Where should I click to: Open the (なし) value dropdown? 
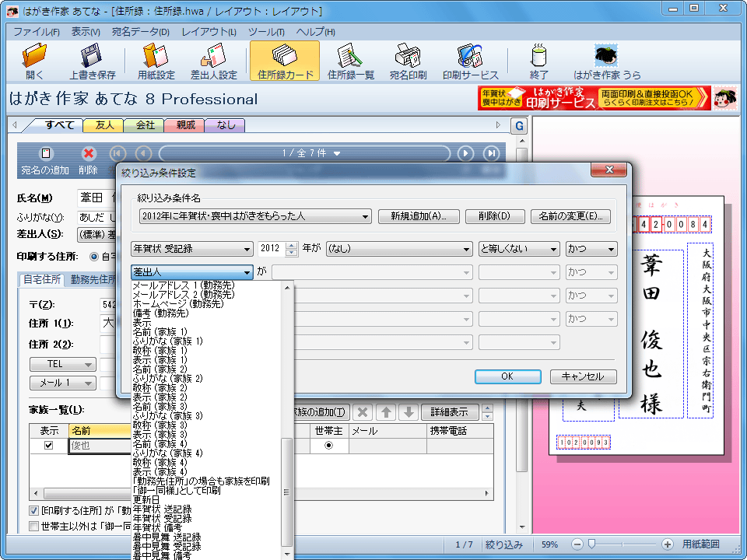click(399, 249)
